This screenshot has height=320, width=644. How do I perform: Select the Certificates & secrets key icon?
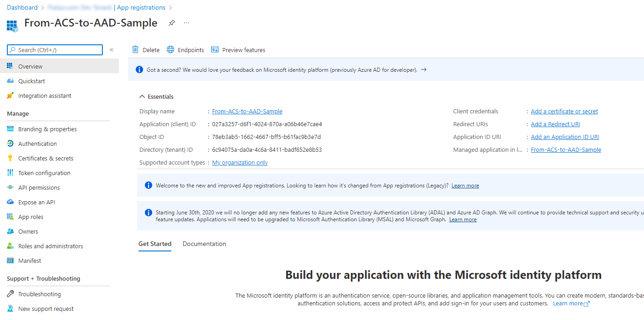[10, 158]
